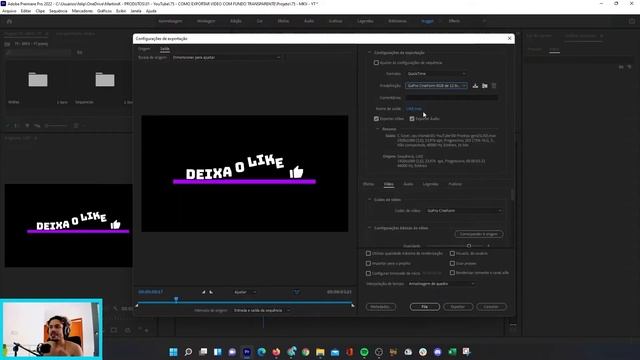This screenshot has width=640, height=360.
Task: Click the Snipping Tool taskbar icon
Action: pos(467,352)
